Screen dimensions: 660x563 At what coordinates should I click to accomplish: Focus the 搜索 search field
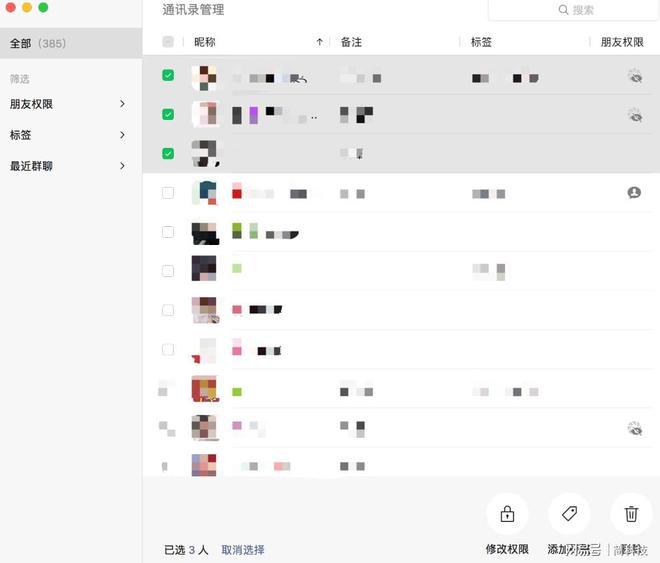click(x=573, y=10)
